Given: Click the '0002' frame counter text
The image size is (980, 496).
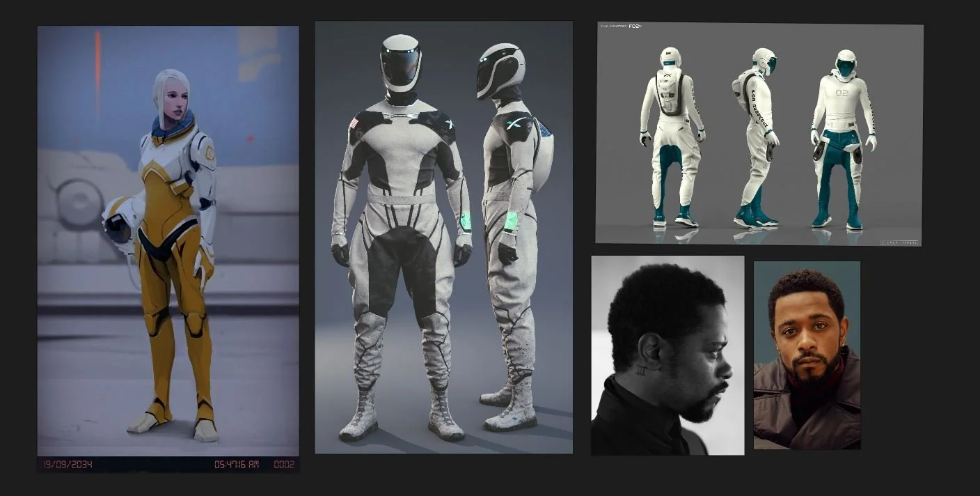Looking at the screenshot, I should (284, 464).
